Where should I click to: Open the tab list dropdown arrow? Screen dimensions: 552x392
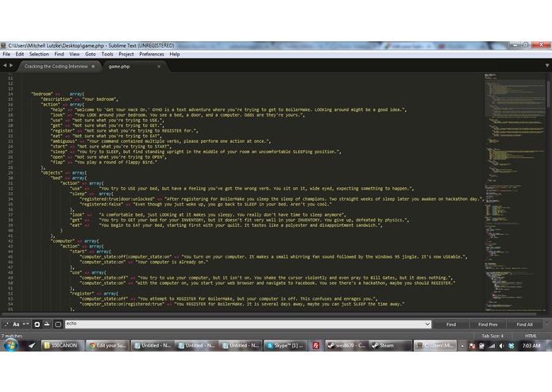click(547, 65)
